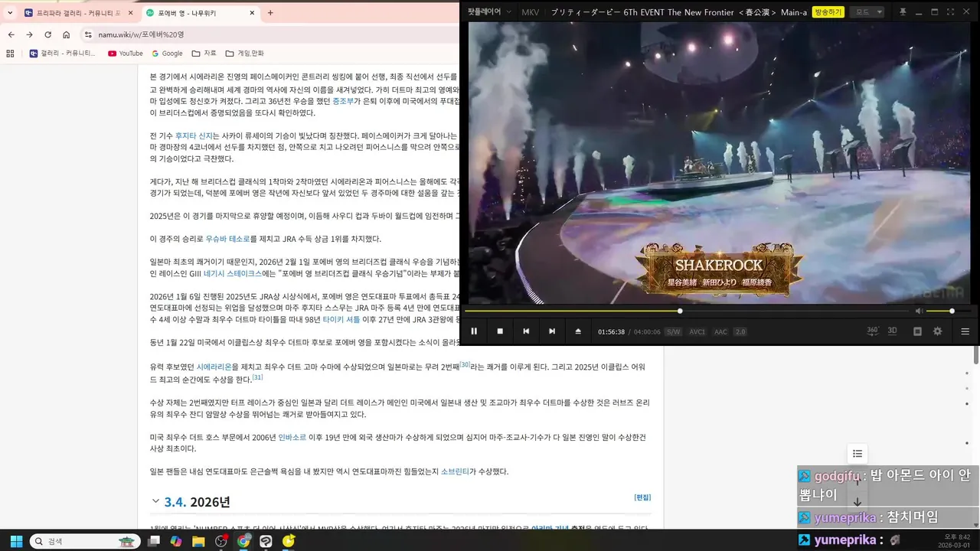Toggle 3D video mode in PotPlayer
This screenshot has width=980, height=551.
(x=893, y=331)
